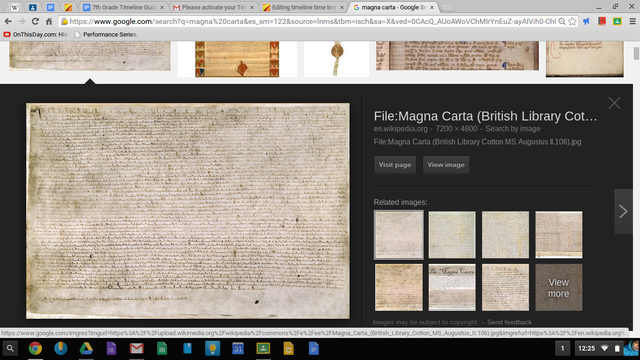This screenshot has height=360, width=640.
Task: Click the zoom magnifier icon in address bar
Action: [562, 21]
